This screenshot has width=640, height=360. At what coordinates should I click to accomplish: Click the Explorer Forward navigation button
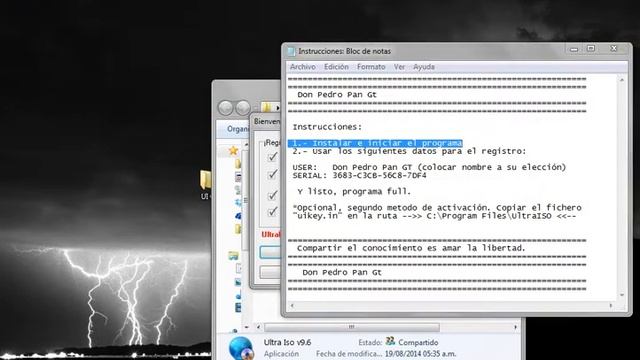tap(243, 108)
